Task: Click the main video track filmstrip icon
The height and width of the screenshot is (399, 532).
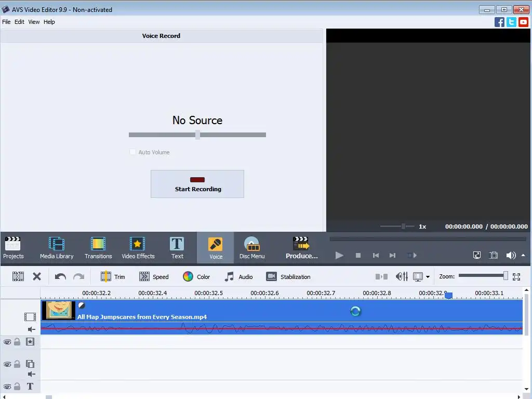Action: click(x=30, y=317)
